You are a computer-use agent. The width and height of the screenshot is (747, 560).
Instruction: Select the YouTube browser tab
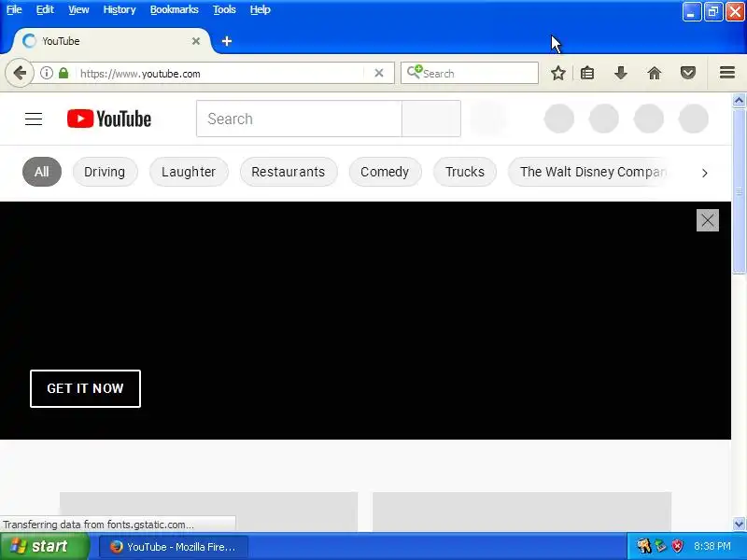[x=111, y=41]
